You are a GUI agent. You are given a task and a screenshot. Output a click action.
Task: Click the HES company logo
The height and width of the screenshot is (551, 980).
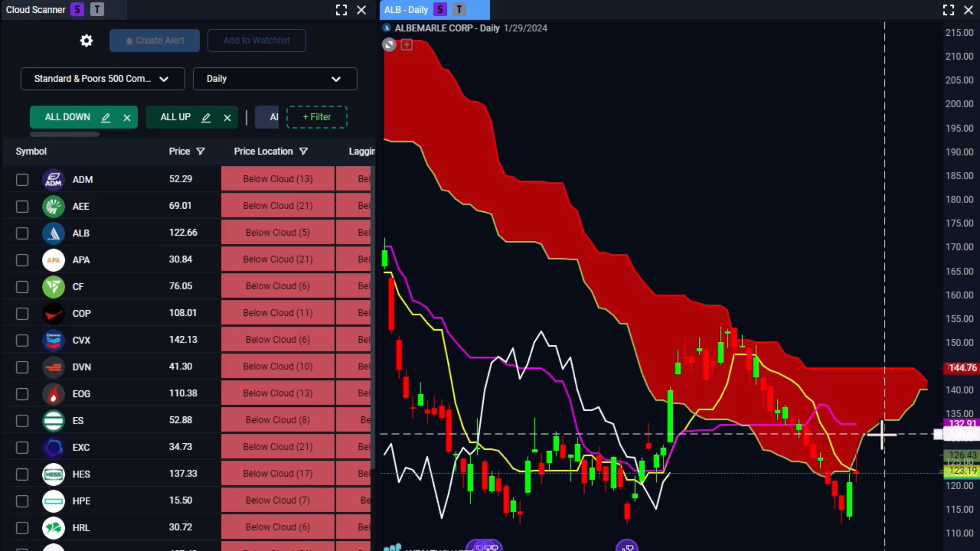(54, 474)
